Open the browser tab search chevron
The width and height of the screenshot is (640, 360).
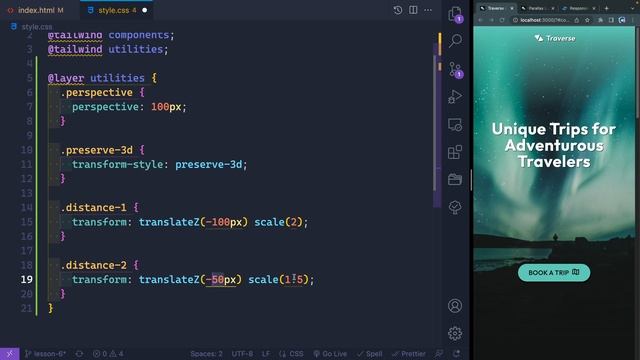pos(634,8)
